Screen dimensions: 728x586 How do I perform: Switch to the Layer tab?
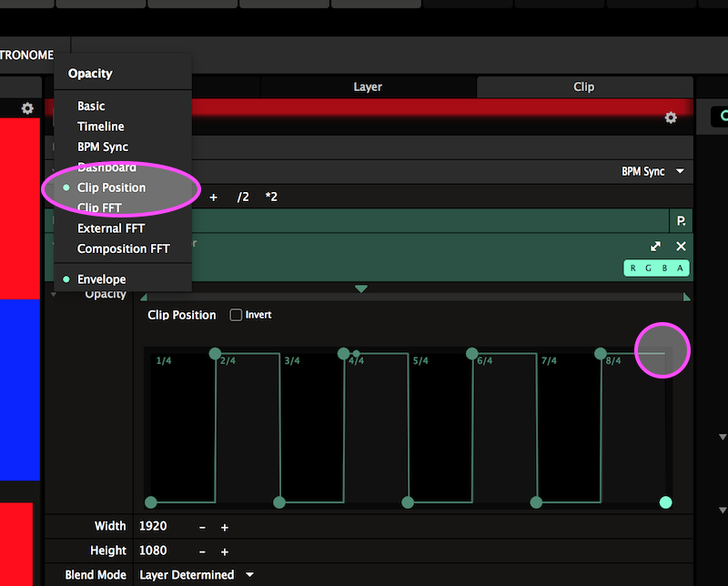coord(368,87)
